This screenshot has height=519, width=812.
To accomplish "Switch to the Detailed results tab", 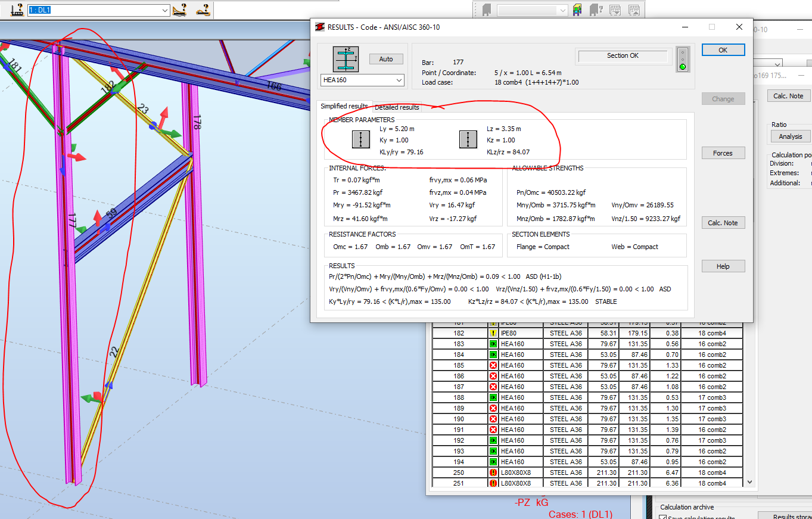I will point(396,108).
